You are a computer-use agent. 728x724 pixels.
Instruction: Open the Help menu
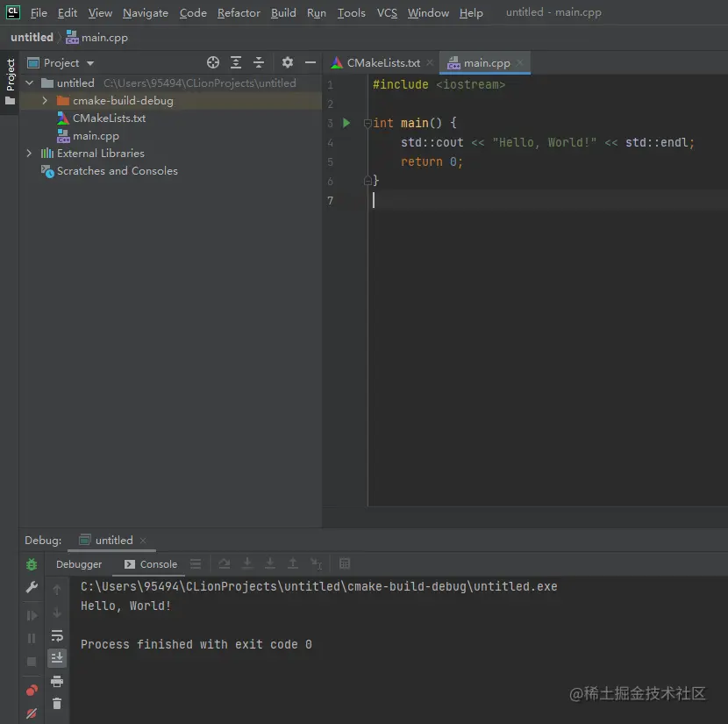471,13
